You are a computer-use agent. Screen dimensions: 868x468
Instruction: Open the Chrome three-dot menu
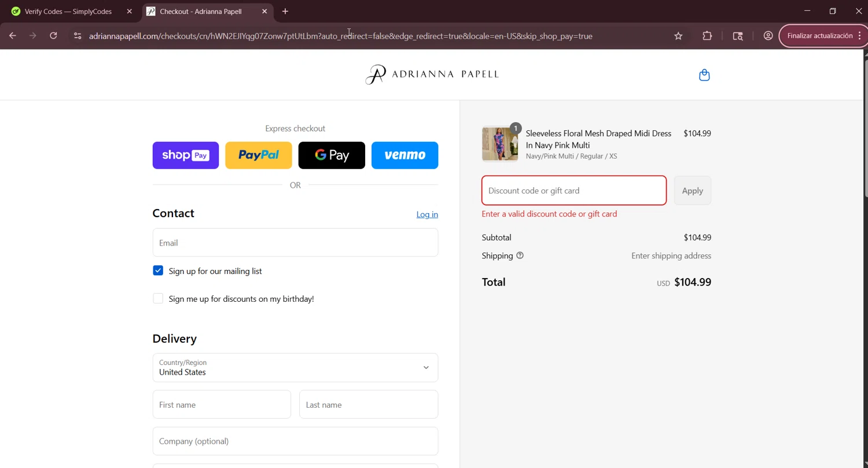point(860,36)
